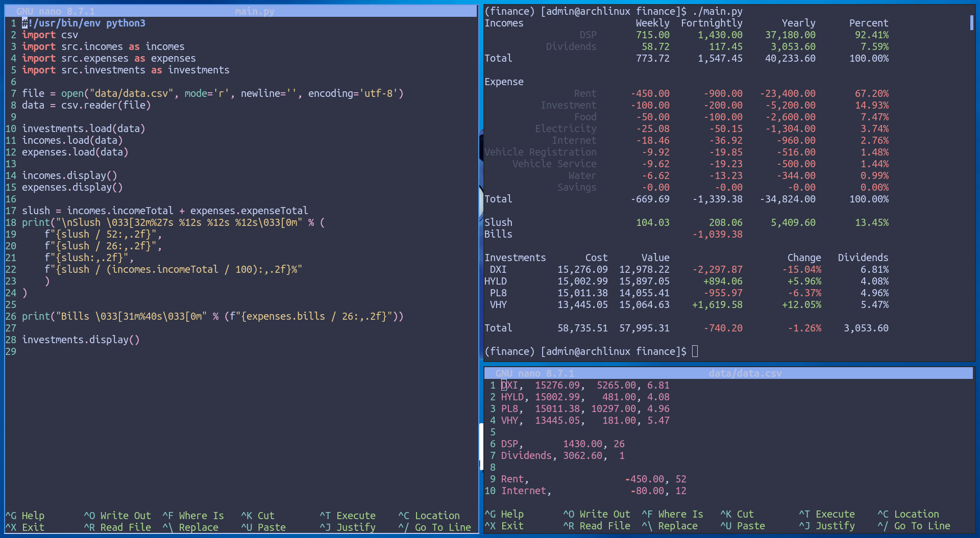This screenshot has height=538, width=980.
Task: Click the Bills amount -1,039.38
Action: point(717,234)
